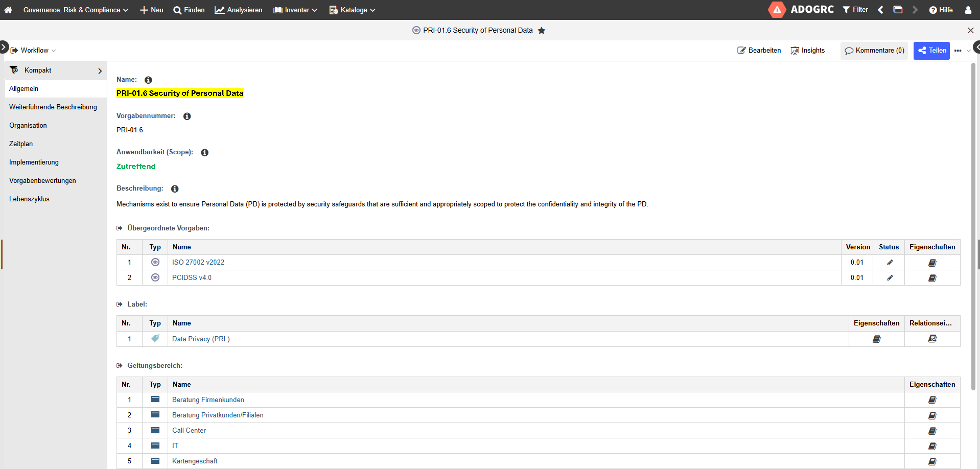980x469 pixels.
Task: Expand the left collapsed panel arrow
Action: click(x=4, y=47)
